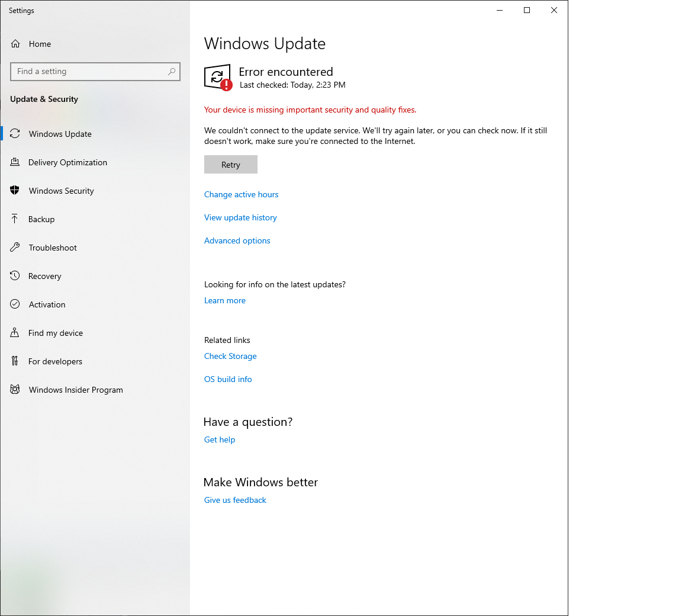Maximize the Settings window
Screen dimensions: 682x616
pos(527,10)
